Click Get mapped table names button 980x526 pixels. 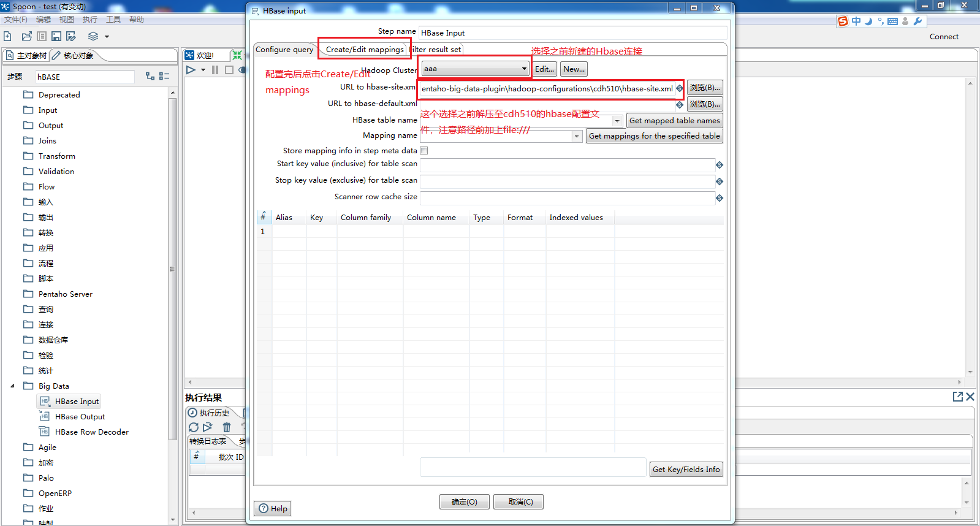coord(674,121)
